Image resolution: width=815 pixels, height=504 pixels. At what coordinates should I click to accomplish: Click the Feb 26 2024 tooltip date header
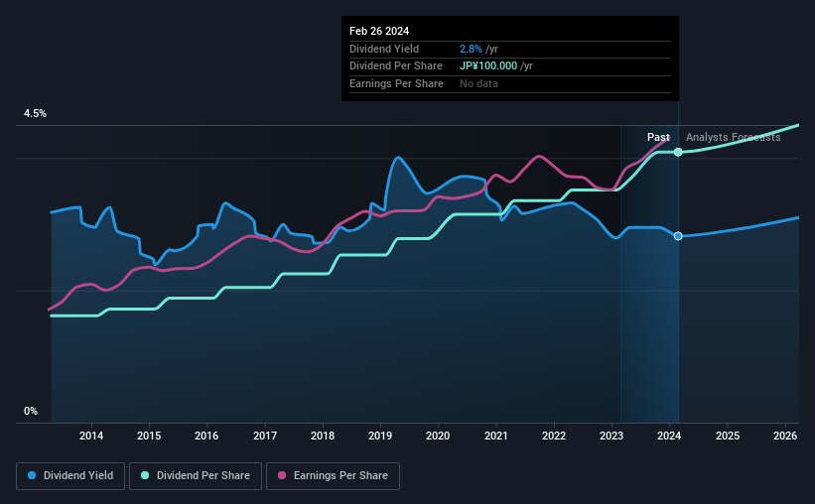(x=379, y=31)
